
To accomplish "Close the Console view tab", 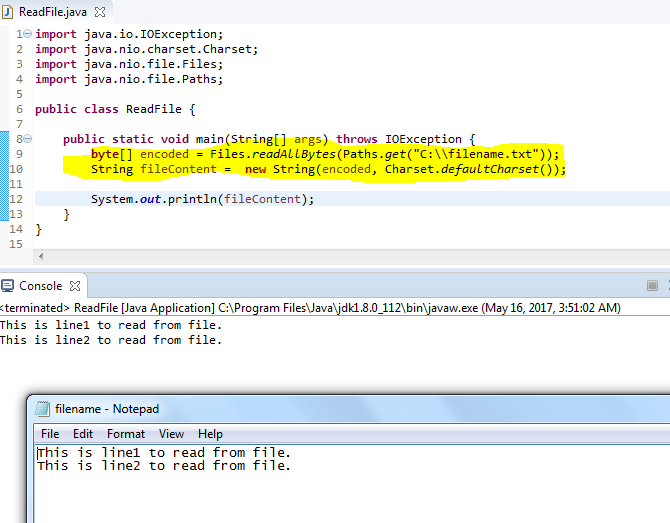I will coord(75,286).
